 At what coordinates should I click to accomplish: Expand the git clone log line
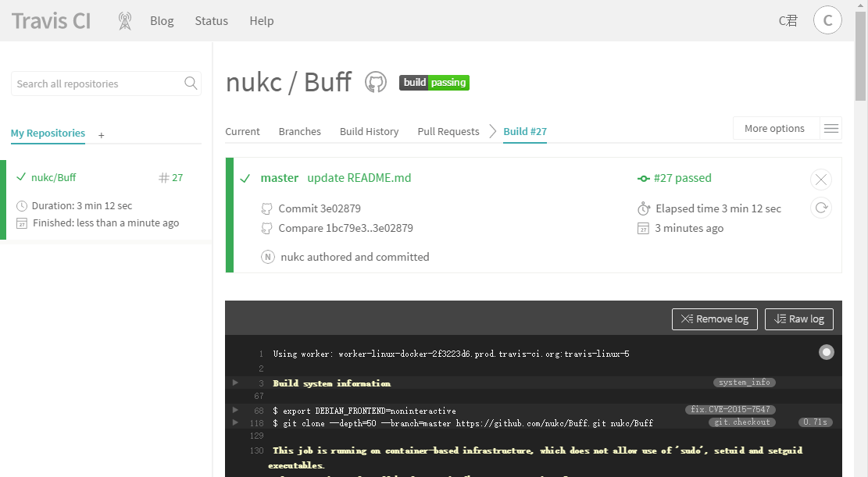[x=235, y=422]
